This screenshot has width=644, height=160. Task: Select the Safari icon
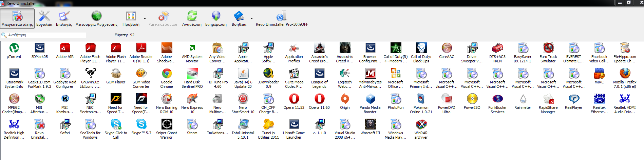(x=65, y=124)
